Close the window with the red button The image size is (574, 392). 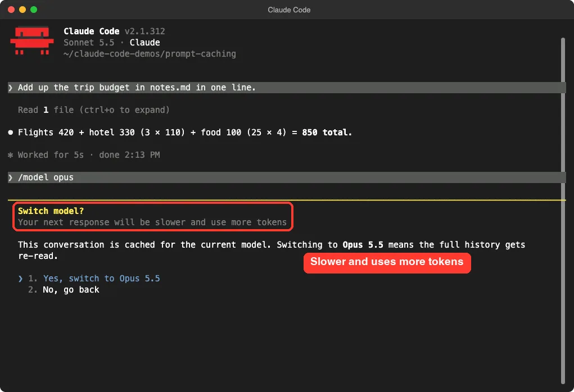pyautogui.click(x=11, y=10)
